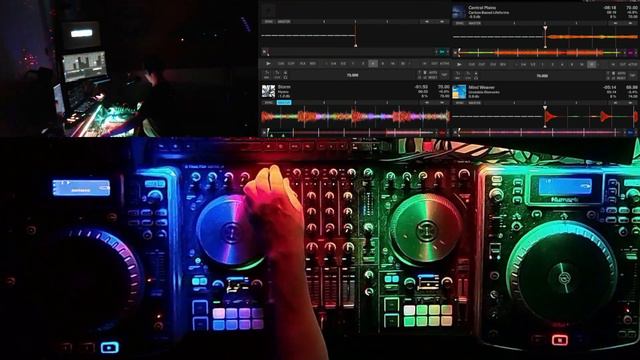The height and width of the screenshot is (360, 640).
Task: Click the red deck letter on Storm deck
Action: [x=442, y=132]
